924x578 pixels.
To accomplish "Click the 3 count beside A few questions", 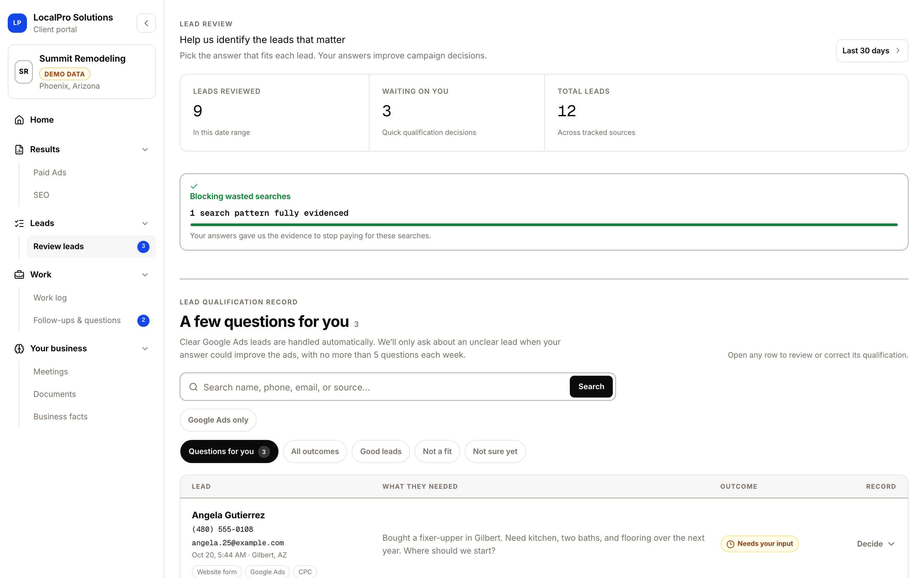I will click(356, 324).
